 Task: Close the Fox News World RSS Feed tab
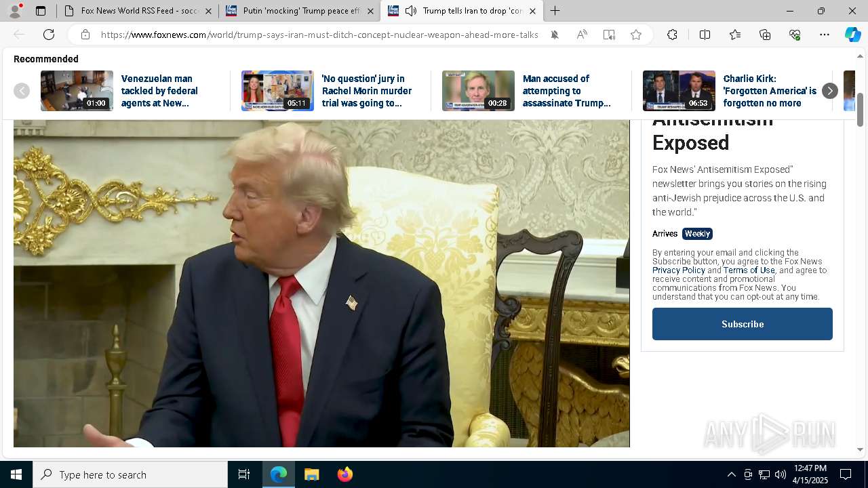click(208, 11)
